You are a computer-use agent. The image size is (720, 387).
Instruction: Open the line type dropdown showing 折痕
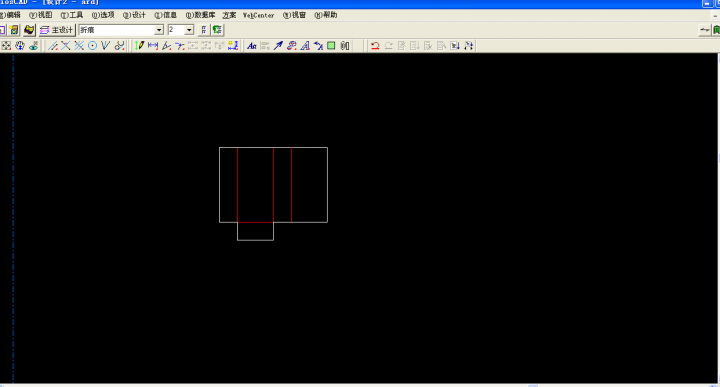pos(121,30)
